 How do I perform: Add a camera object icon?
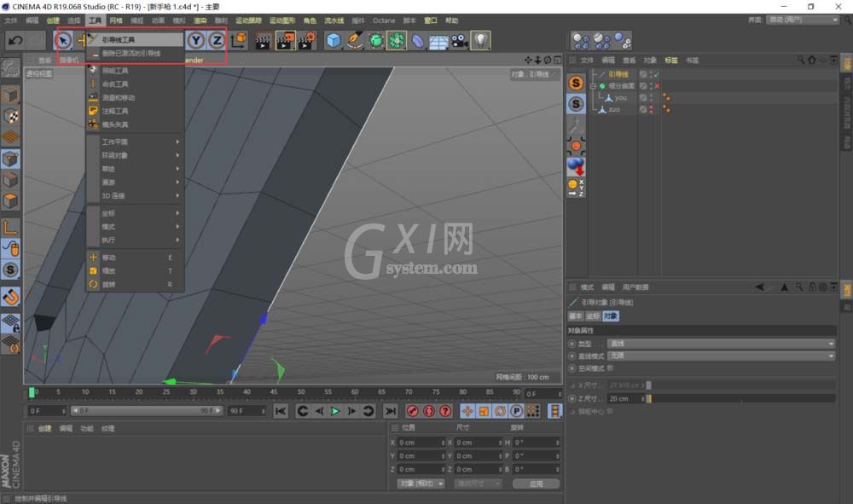460,41
